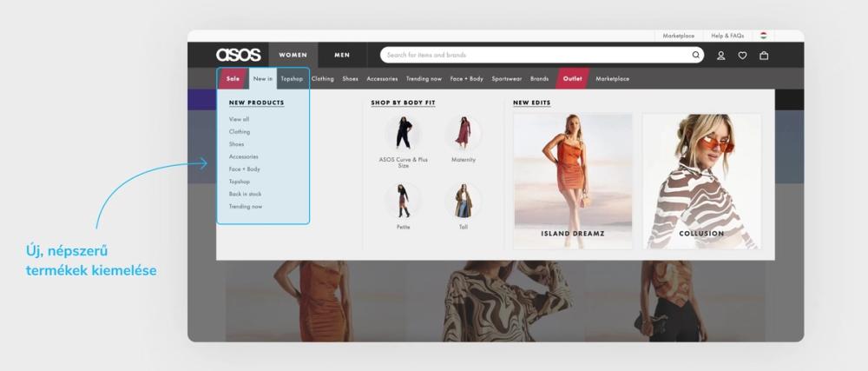868x371 pixels.
Task: Open the Collusion edit card
Action: [x=701, y=182]
